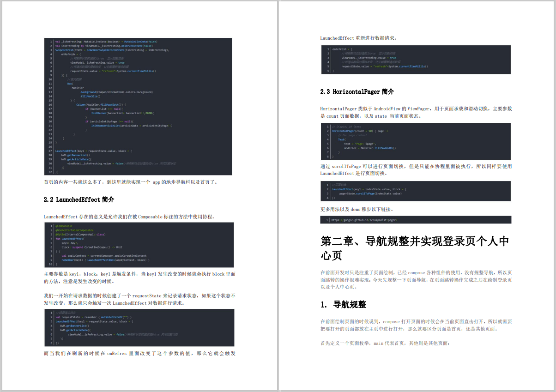Click paragraph "HorizontalPager 类似于 AndroidView 的 ViewPager"
Image resolution: width=556 pixels, height=392 pixels.
(416, 112)
